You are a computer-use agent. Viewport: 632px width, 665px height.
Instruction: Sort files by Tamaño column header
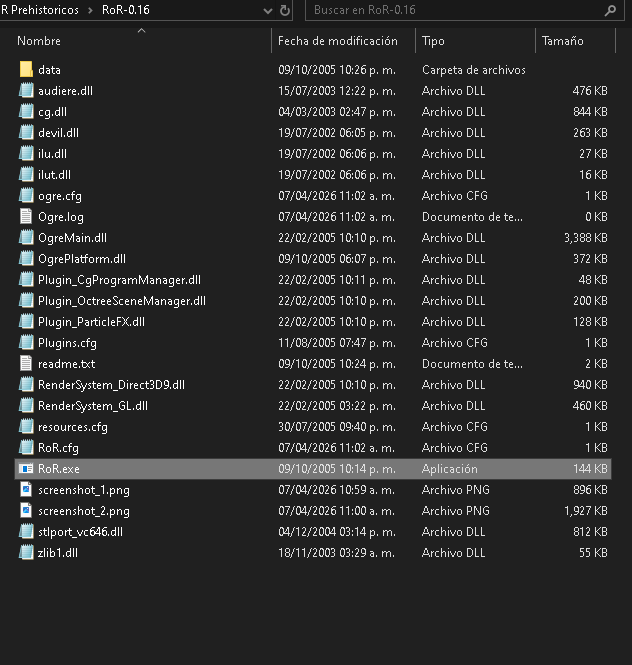pyautogui.click(x=562, y=41)
